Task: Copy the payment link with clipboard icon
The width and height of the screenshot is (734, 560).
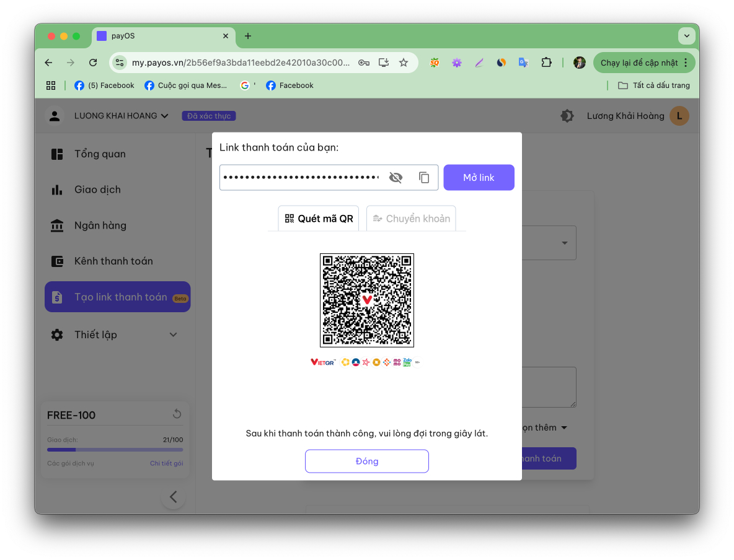Action: click(x=423, y=177)
